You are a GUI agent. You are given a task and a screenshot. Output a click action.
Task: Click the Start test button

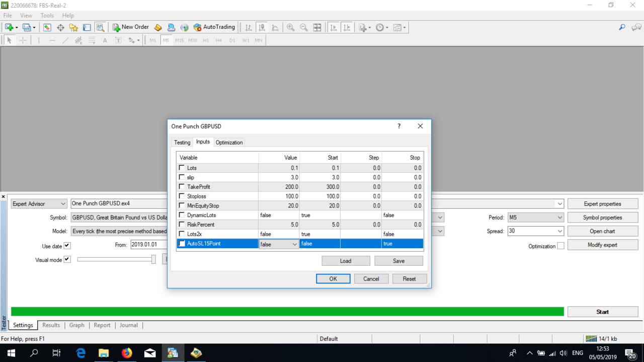pyautogui.click(x=603, y=312)
